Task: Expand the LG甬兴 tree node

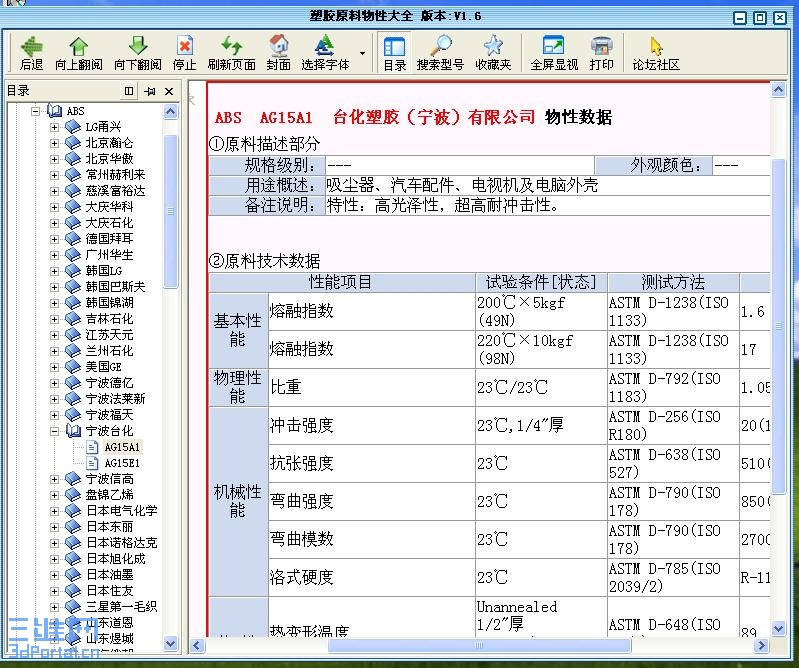Action: coord(55,127)
